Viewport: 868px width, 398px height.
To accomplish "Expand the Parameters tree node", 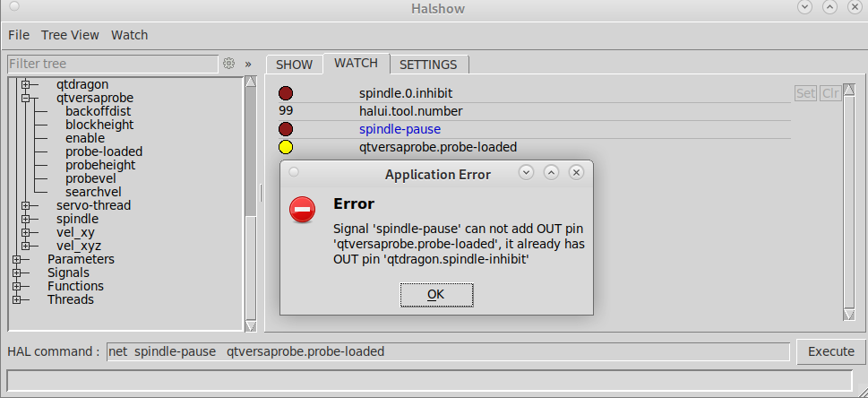I will coord(17,259).
